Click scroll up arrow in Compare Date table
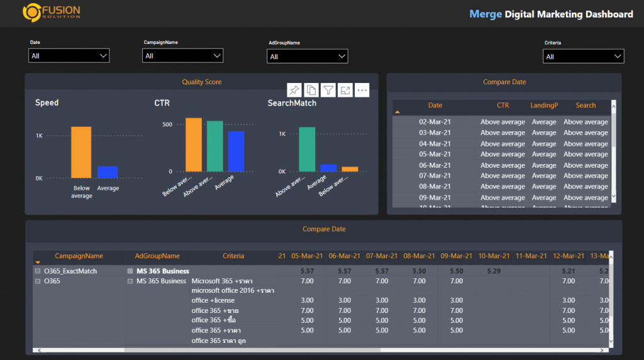Screen dimensions: 644x360 click(x=614, y=106)
